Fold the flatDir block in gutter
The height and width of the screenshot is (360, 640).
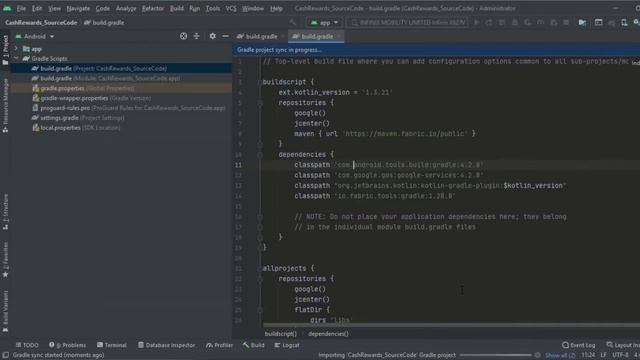click(260, 310)
